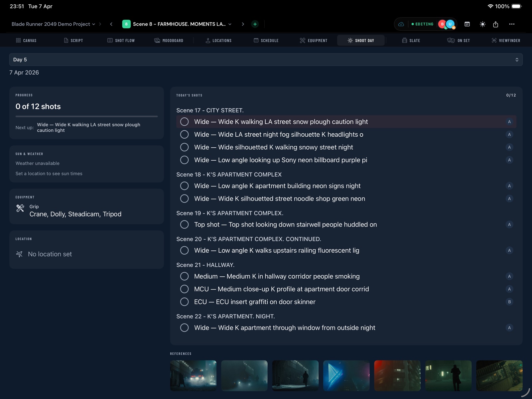Click the shot progress bar
Screen dimensions: 532x399
click(x=86, y=116)
